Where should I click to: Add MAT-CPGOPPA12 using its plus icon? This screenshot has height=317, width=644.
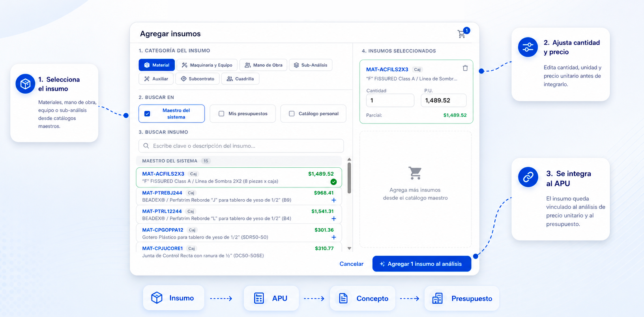pos(334,237)
